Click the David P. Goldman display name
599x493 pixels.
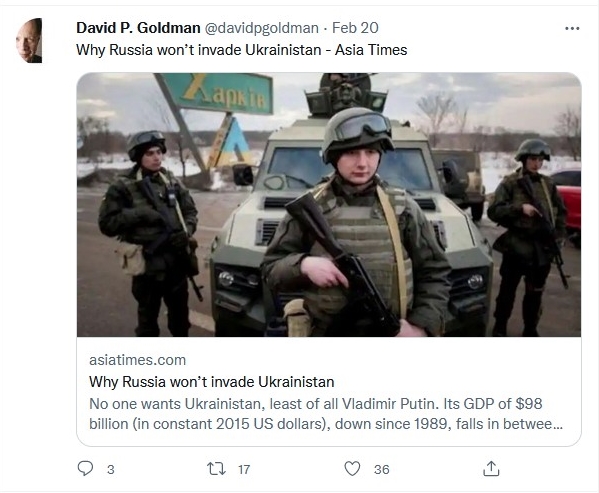coord(138,28)
